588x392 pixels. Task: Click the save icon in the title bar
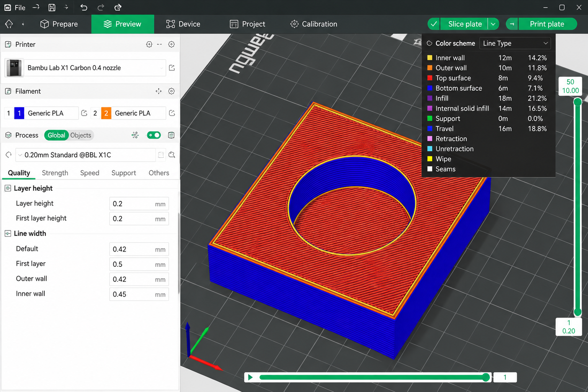tap(52, 7)
